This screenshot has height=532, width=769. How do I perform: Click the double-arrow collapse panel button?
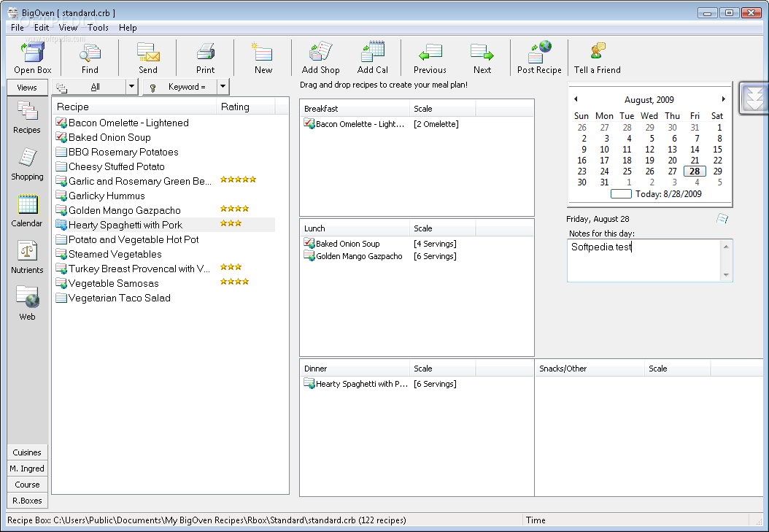click(754, 98)
